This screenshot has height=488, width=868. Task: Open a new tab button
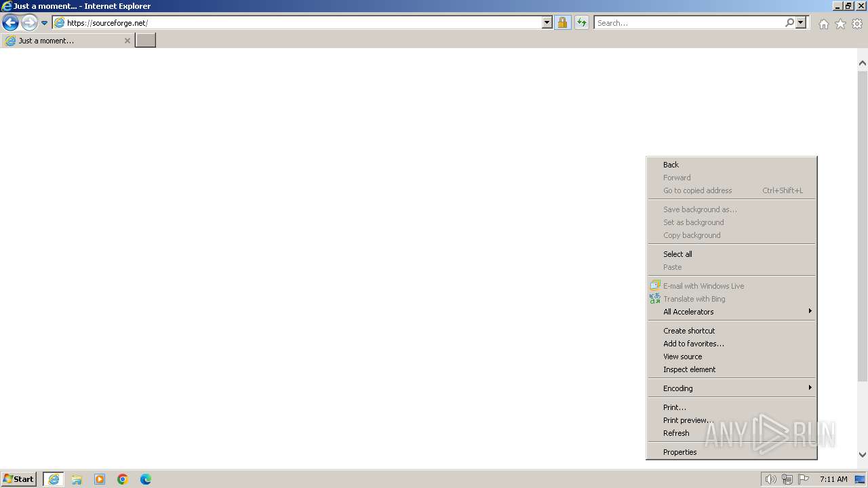tap(146, 40)
